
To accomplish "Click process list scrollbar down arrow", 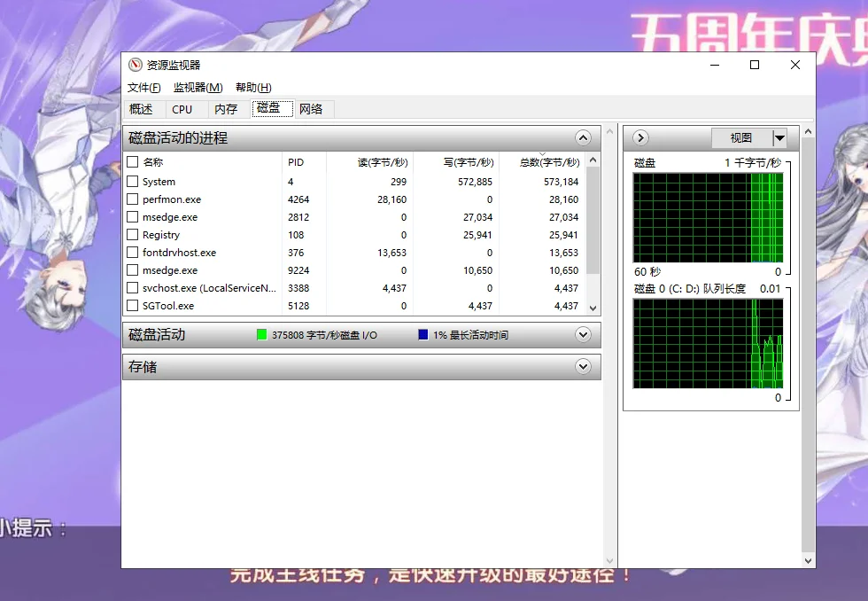I will pos(593,308).
